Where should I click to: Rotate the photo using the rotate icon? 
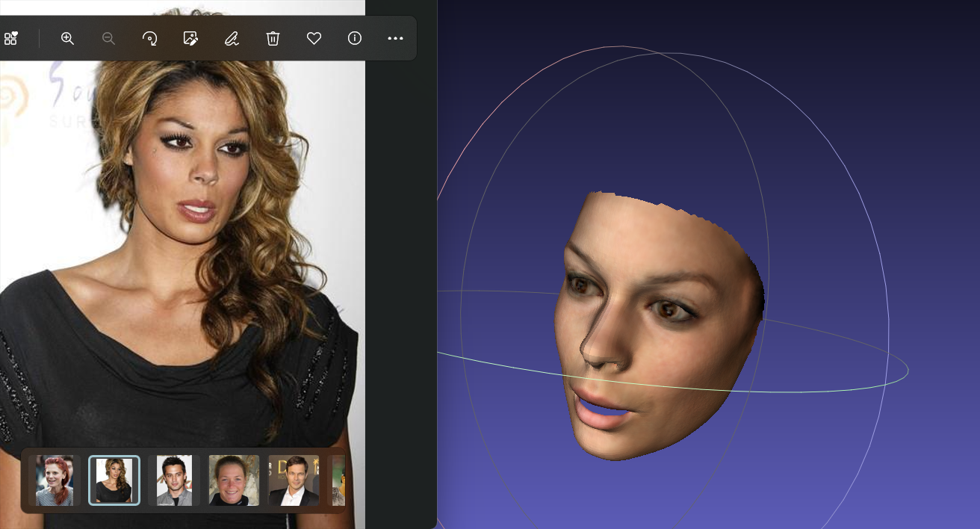pos(149,38)
